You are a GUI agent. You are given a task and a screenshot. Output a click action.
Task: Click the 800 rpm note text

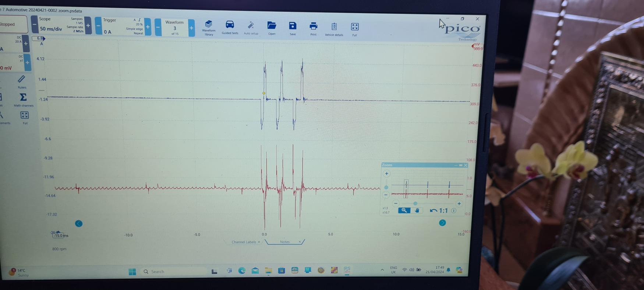point(59,249)
